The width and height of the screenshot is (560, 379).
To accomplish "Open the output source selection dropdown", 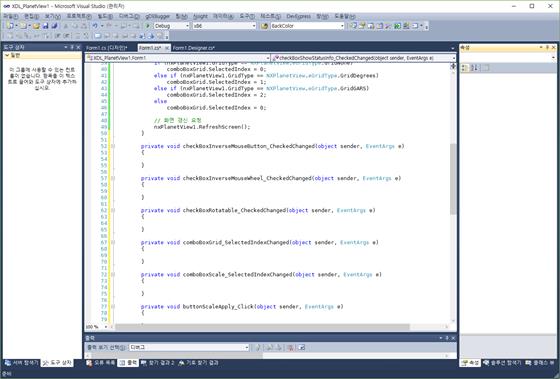I will (x=246, y=347).
